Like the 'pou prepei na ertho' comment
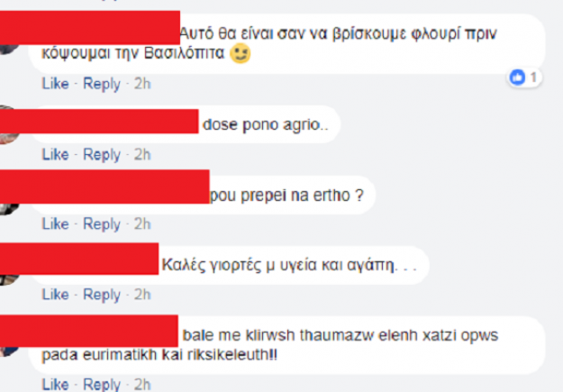This screenshot has height=392, width=563. tap(55, 224)
